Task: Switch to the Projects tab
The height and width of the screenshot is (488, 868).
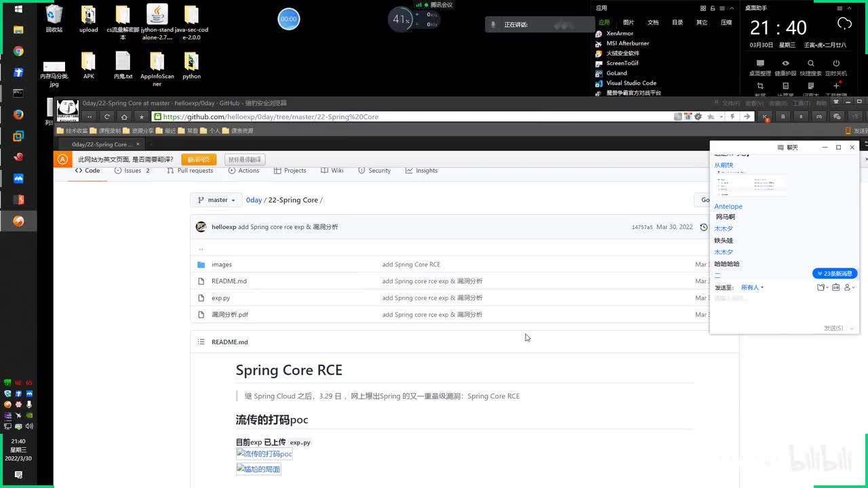Action: pos(290,171)
